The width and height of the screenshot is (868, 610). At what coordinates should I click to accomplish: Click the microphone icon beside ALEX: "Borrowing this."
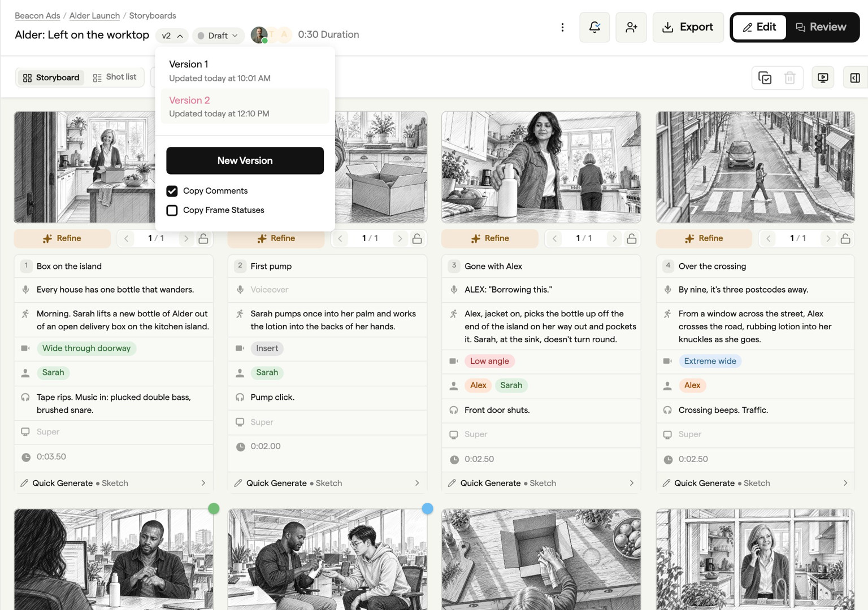coord(454,289)
